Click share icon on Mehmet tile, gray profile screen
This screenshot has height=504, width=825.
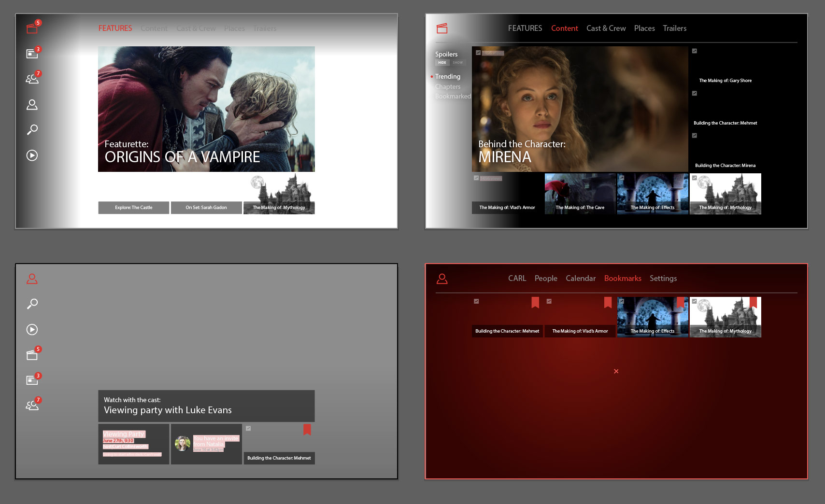pos(248,428)
